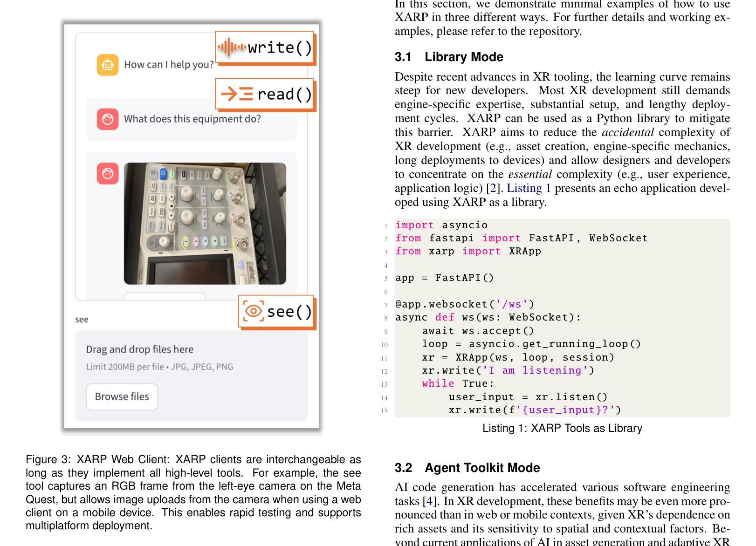Click the yellow robot assistant avatar icon
756x546 pixels.
click(108, 65)
